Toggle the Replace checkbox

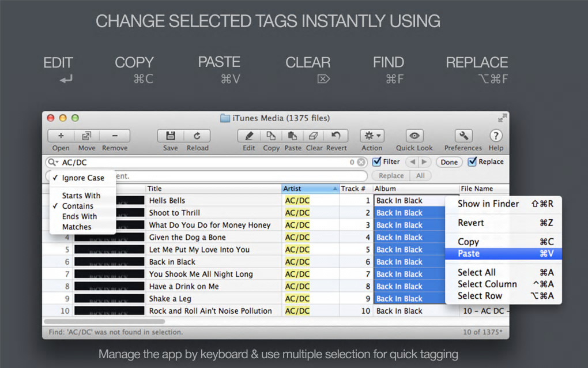(473, 162)
